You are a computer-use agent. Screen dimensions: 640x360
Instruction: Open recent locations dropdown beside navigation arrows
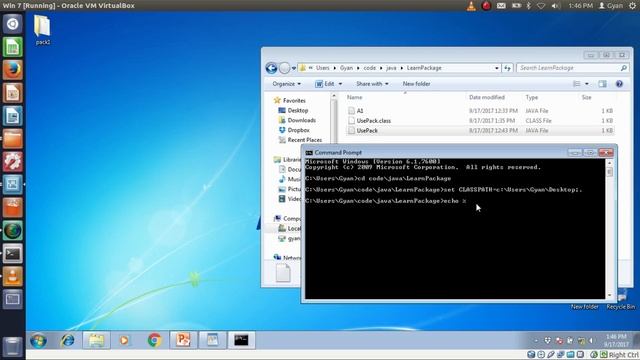coord(293,68)
